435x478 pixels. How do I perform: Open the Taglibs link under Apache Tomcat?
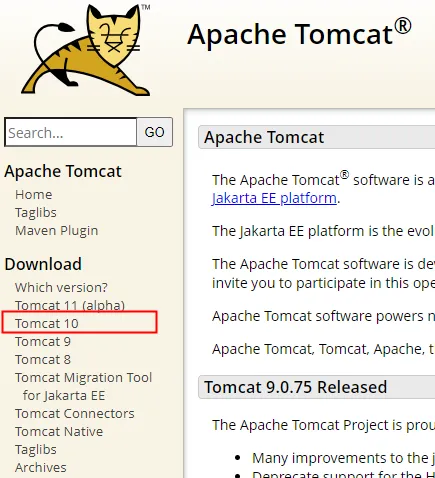click(x=36, y=213)
